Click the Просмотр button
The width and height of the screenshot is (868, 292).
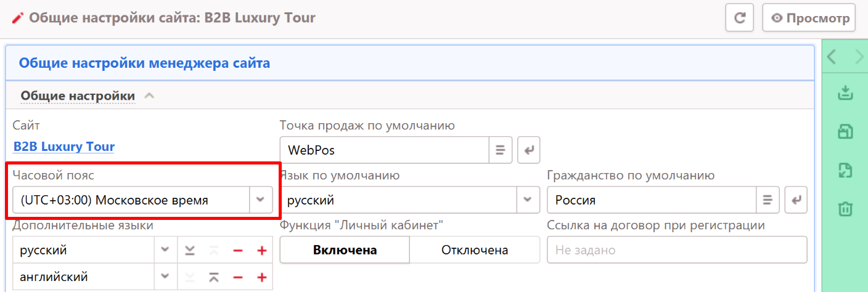pyautogui.click(x=809, y=18)
